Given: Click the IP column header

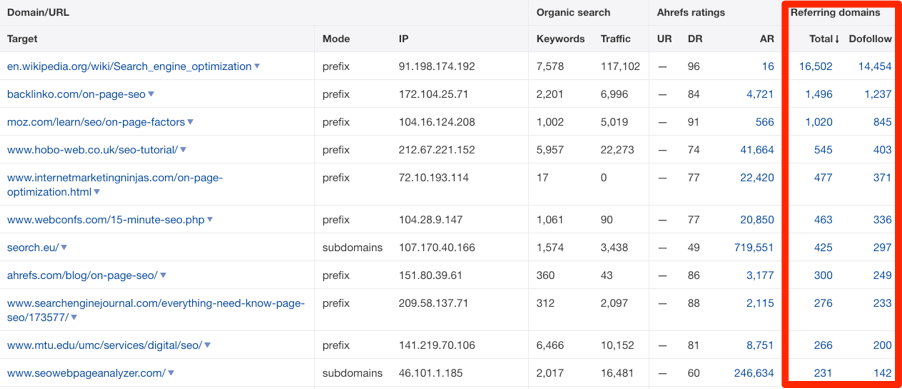Looking at the screenshot, I should tap(403, 39).
